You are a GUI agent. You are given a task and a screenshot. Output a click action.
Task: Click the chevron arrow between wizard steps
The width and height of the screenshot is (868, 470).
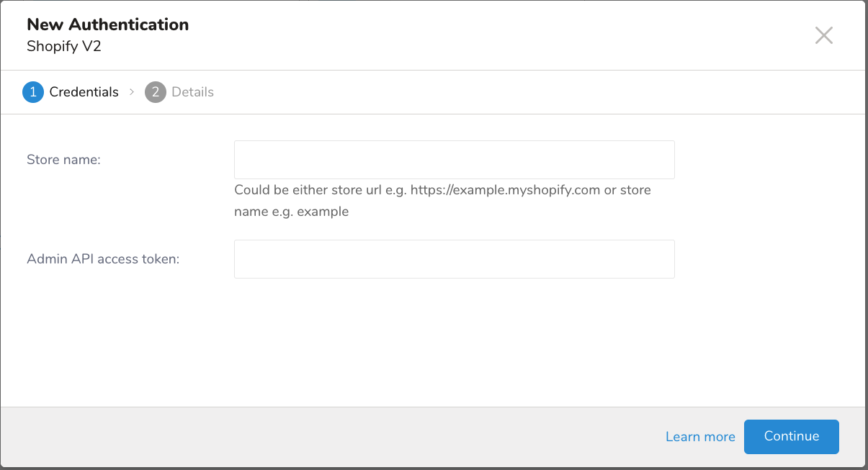(132, 92)
